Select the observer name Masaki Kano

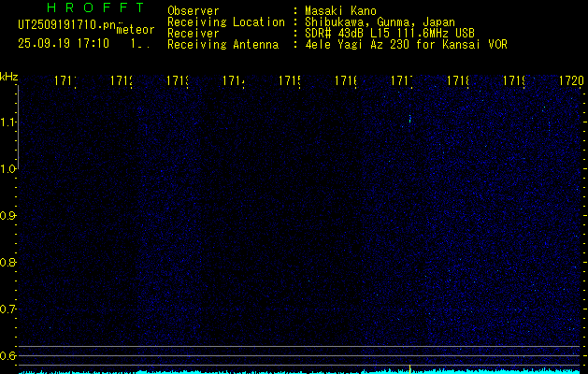click(340, 10)
